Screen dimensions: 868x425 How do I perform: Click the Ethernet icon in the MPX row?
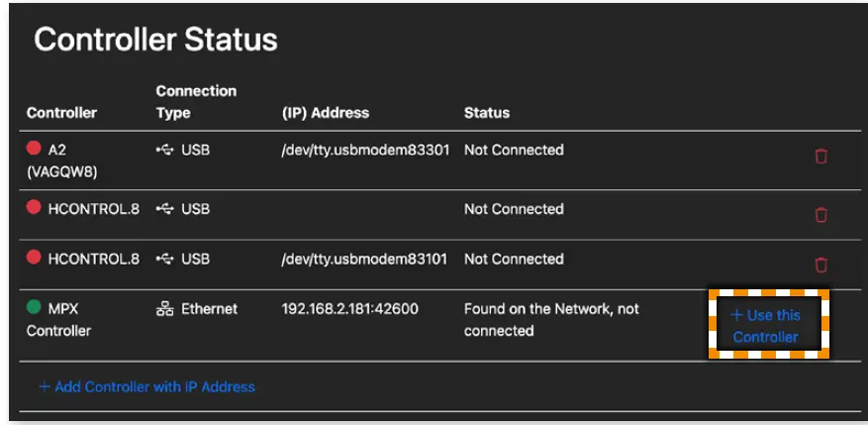click(x=164, y=309)
